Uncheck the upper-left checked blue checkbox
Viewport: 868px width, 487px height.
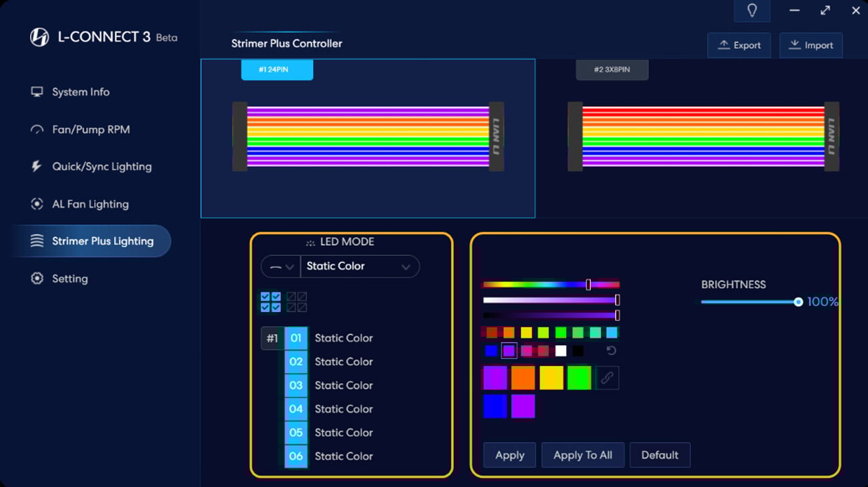pos(265,297)
